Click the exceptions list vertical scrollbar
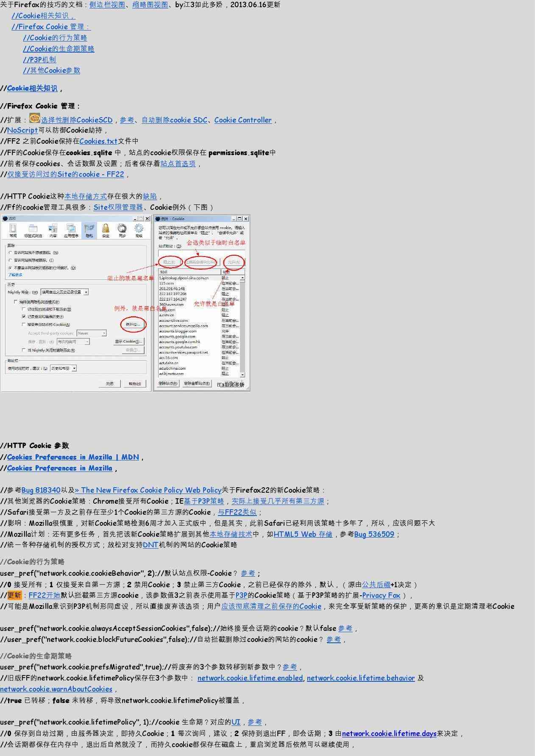Screen dimensions: 535x756 click(x=242, y=326)
